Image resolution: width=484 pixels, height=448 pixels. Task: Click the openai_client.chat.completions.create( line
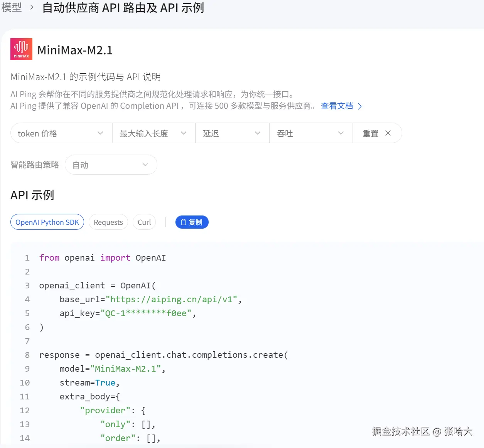pyautogui.click(x=164, y=355)
